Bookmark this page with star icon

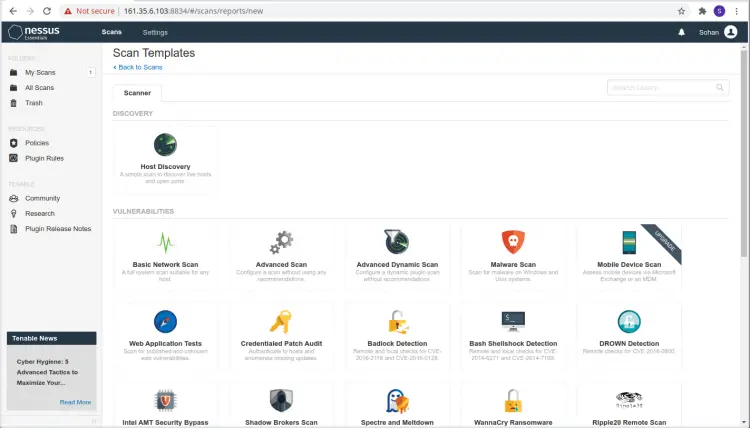681,11
